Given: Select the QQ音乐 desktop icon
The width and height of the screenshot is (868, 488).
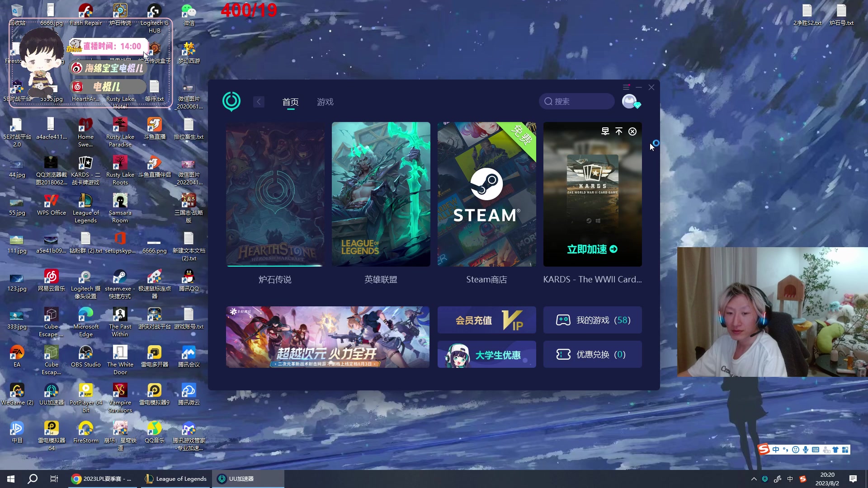Looking at the screenshot, I should 155,432.
